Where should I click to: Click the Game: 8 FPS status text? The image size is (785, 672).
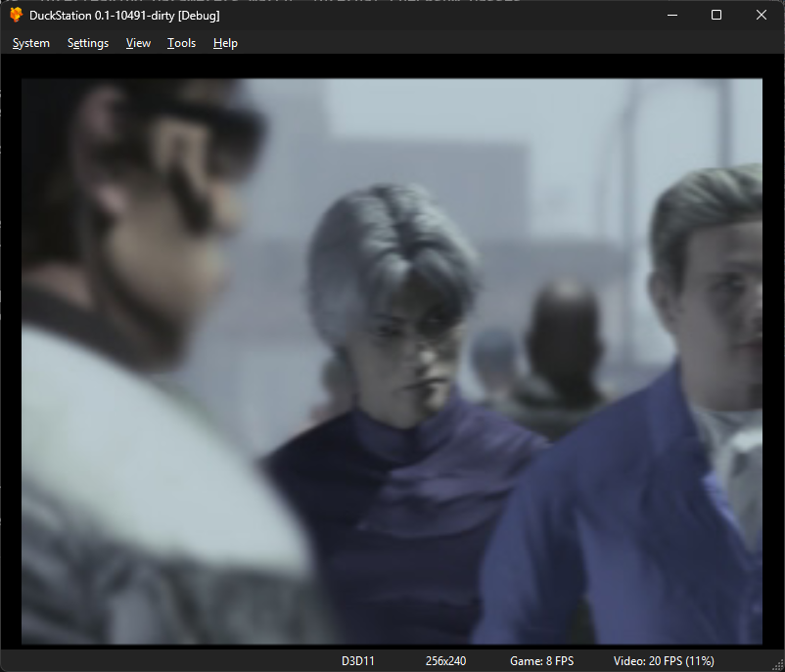541,661
